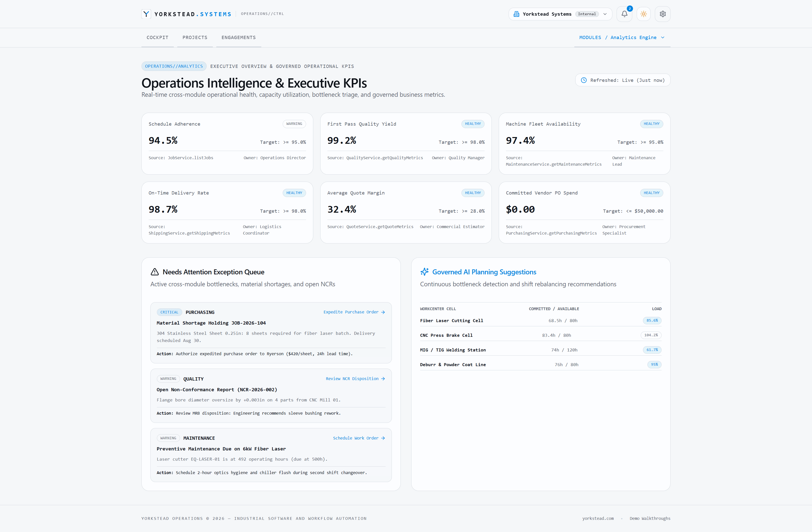Click the Expedite Purchase Order link
The width and height of the screenshot is (812, 532).
pos(354,312)
